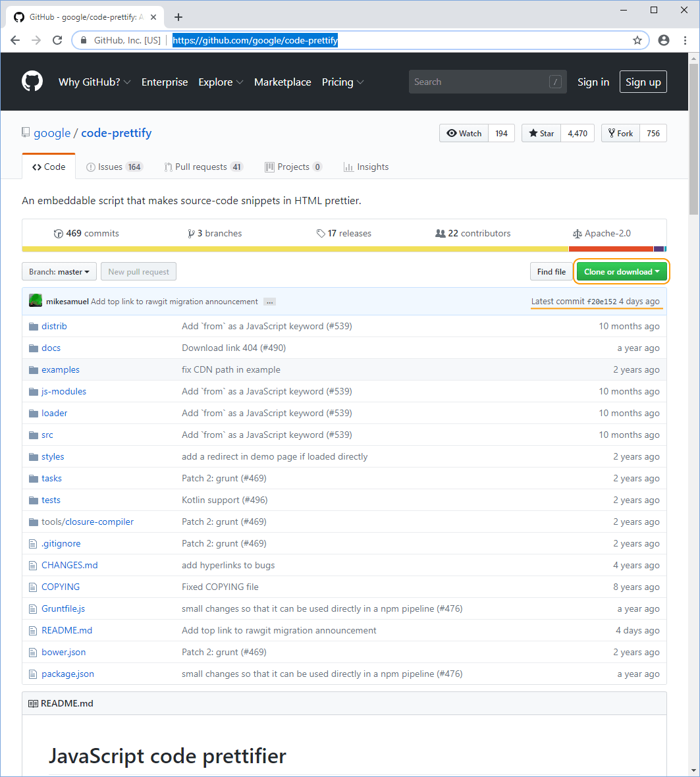The width and height of the screenshot is (700, 777).
Task: Click the src folder icon
Action: [x=33, y=435]
